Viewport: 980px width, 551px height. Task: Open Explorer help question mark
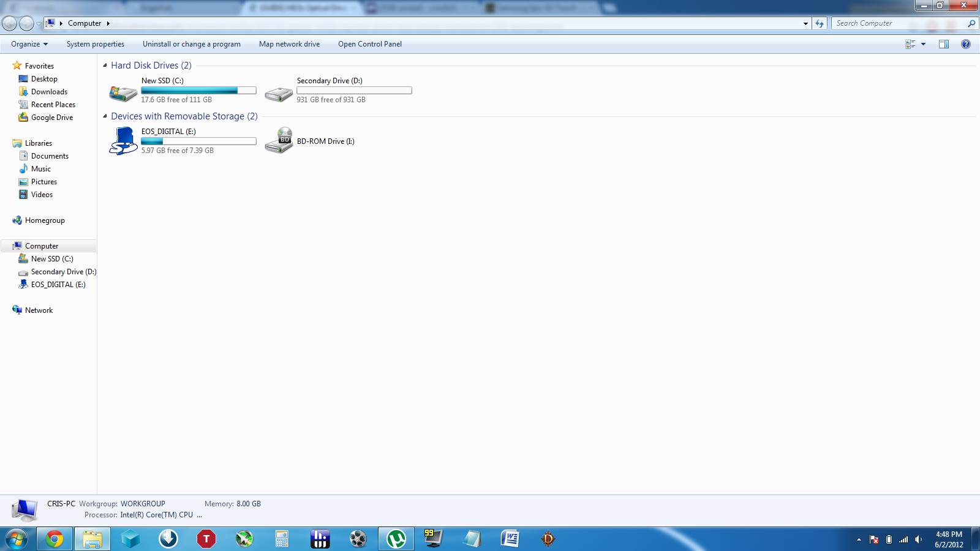966,44
